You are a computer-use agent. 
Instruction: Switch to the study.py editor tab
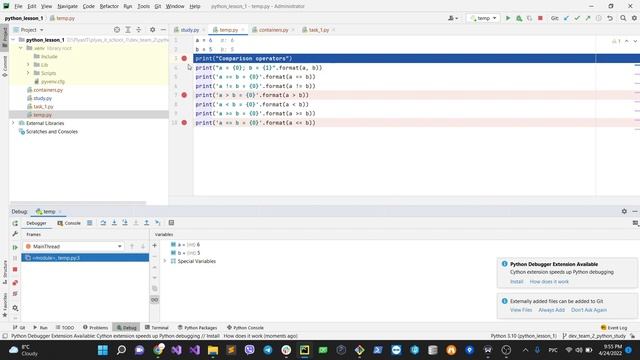pyautogui.click(x=189, y=30)
